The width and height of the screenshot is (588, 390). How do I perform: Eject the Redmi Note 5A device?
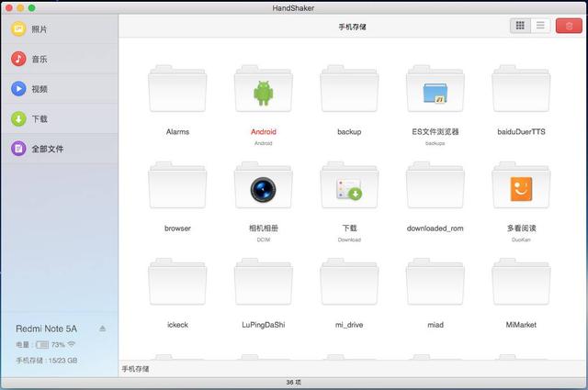[102, 329]
